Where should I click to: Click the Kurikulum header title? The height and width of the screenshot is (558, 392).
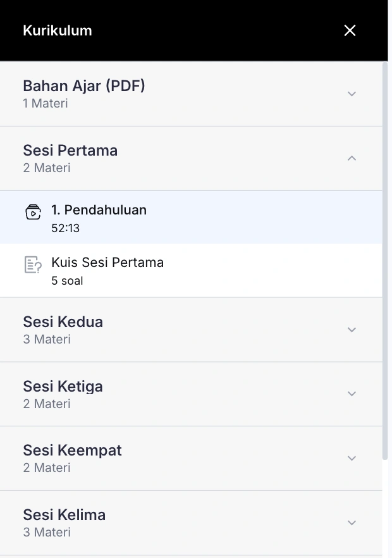pos(57,30)
